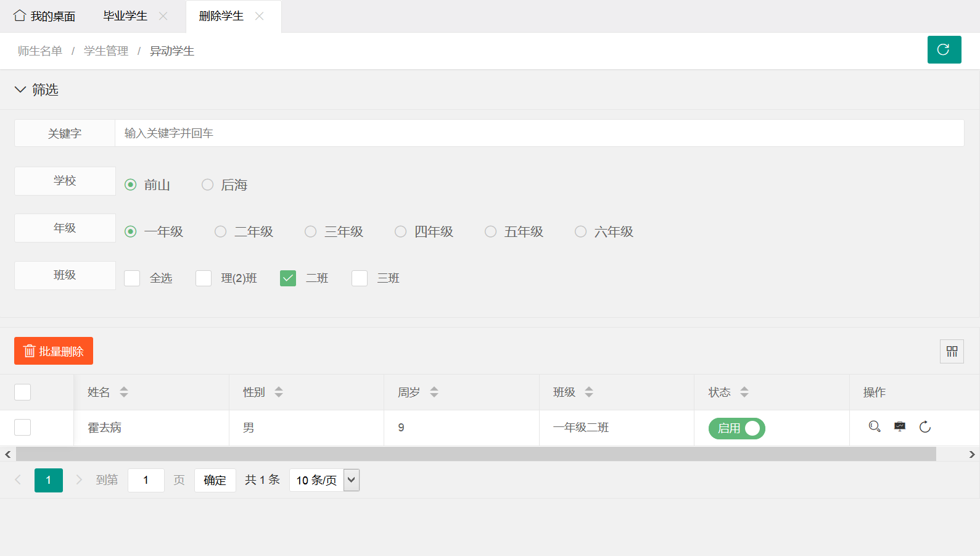Toggle the 启用 status switch

[x=736, y=428]
